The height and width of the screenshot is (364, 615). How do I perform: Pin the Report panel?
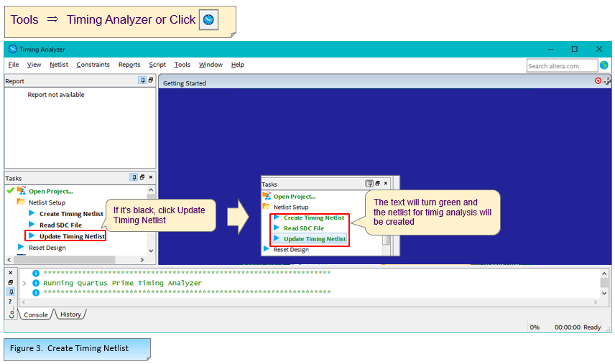coord(142,81)
